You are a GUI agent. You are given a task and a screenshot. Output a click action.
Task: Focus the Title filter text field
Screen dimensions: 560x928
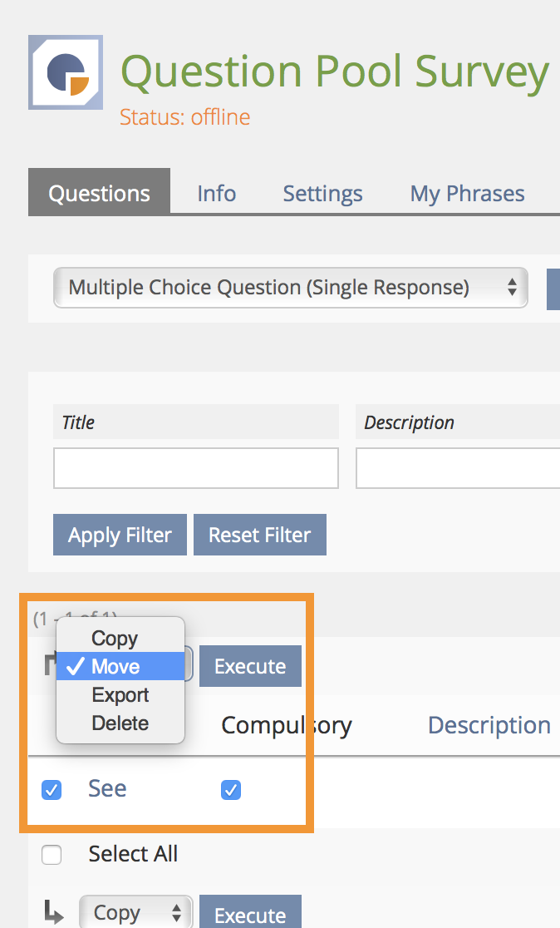pos(195,468)
